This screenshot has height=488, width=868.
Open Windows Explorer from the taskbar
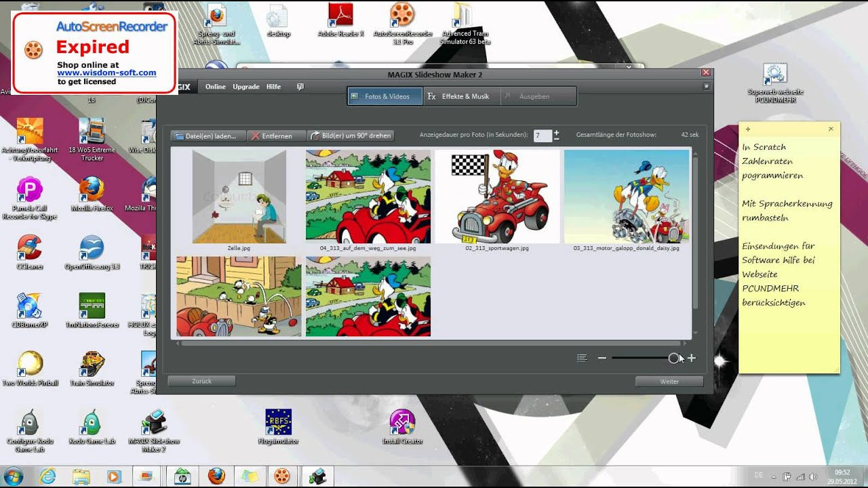[x=81, y=476]
